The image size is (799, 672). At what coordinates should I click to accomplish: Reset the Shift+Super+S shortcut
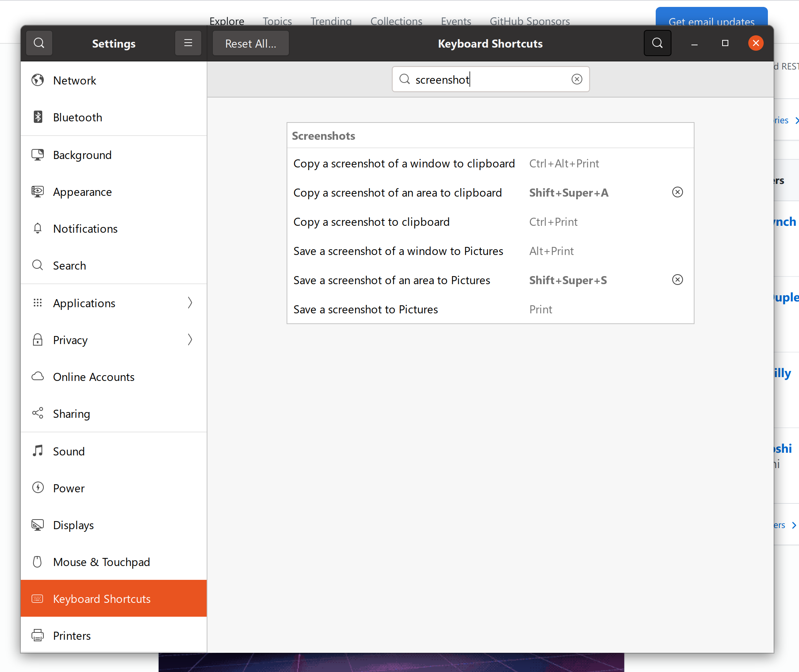[677, 280]
